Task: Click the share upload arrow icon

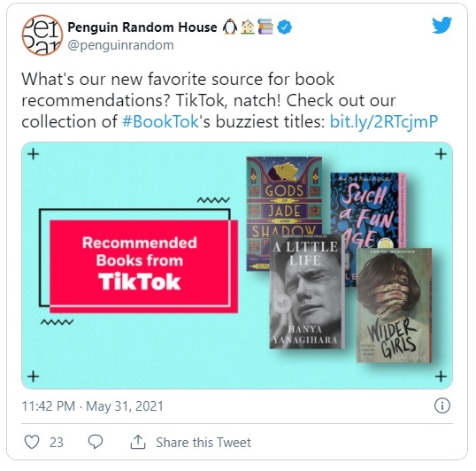Action: pyautogui.click(x=138, y=442)
